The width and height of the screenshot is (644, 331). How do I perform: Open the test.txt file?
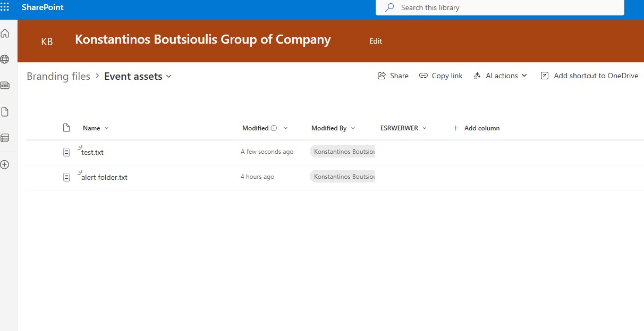pyautogui.click(x=92, y=152)
